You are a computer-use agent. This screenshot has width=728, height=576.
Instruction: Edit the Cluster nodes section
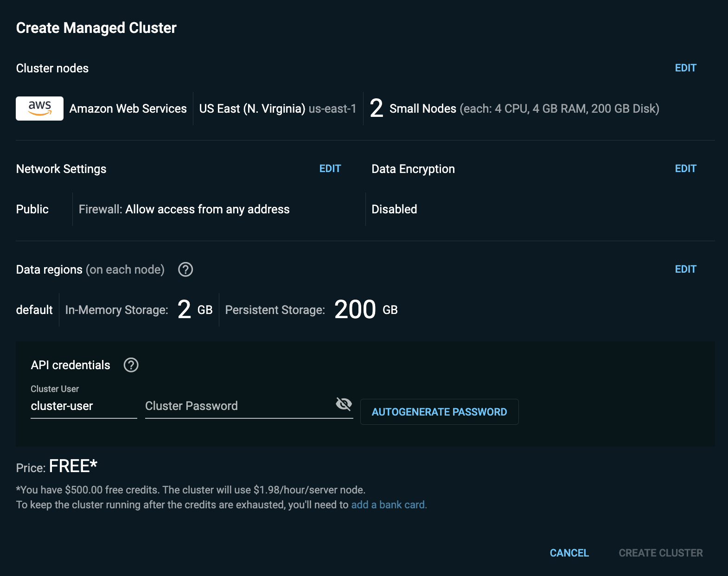685,68
